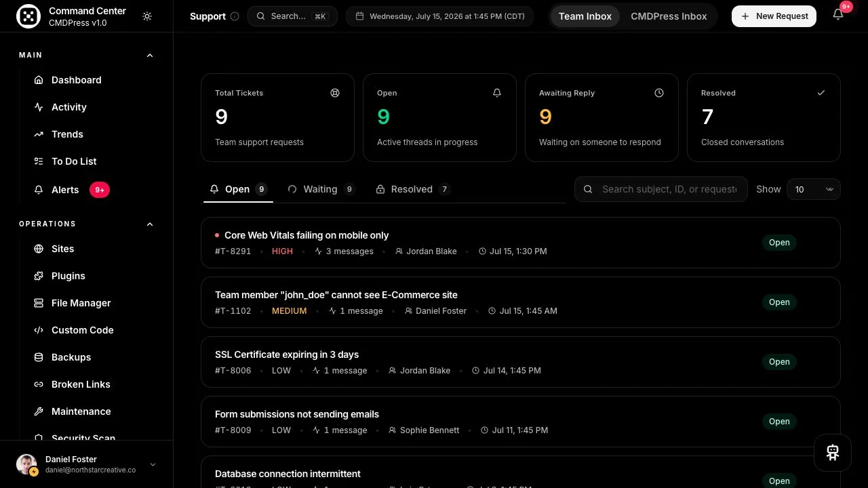Open the Backups database icon
The width and height of the screenshot is (868, 488).
(39, 357)
